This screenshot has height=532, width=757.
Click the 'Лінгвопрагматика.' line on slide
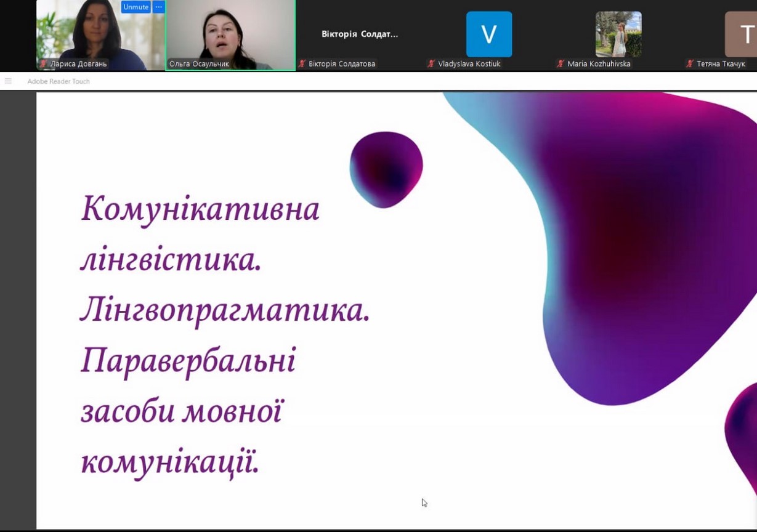pos(225,311)
